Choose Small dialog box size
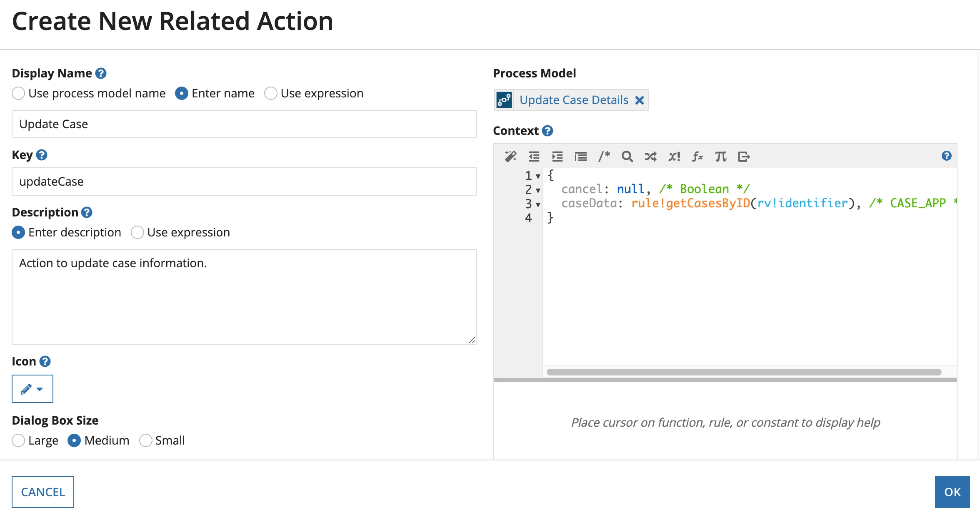The image size is (980, 522). 145,440
